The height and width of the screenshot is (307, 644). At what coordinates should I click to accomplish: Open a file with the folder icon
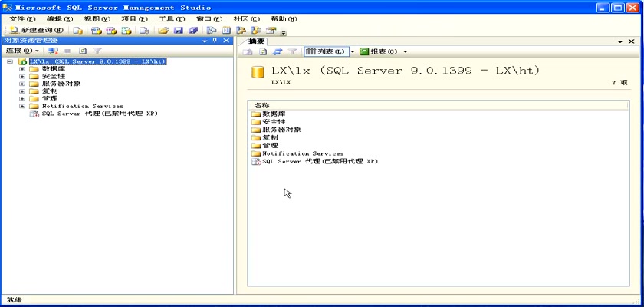pyautogui.click(x=163, y=31)
